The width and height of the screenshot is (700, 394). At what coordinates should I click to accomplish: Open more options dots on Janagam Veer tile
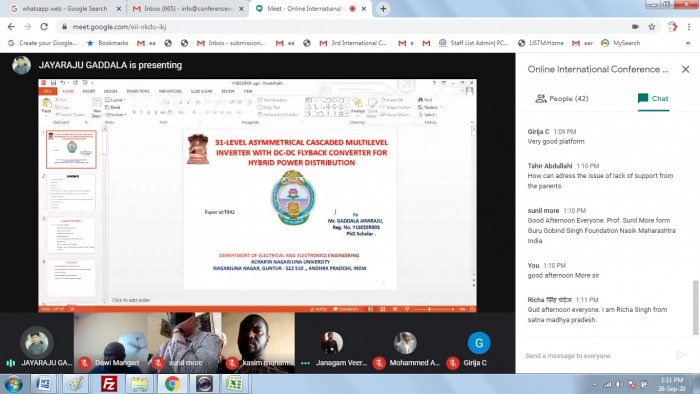coord(305,363)
